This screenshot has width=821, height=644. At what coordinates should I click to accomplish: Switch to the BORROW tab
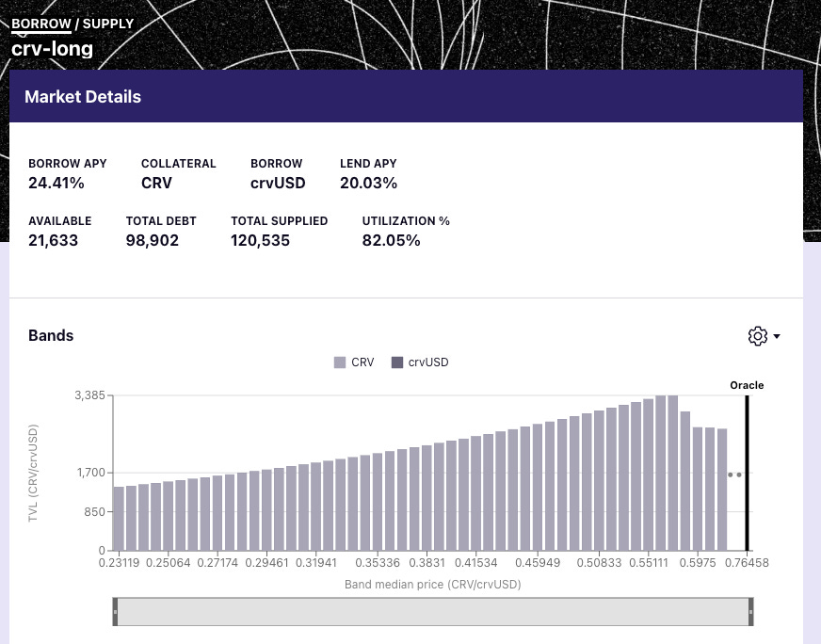click(40, 24)
